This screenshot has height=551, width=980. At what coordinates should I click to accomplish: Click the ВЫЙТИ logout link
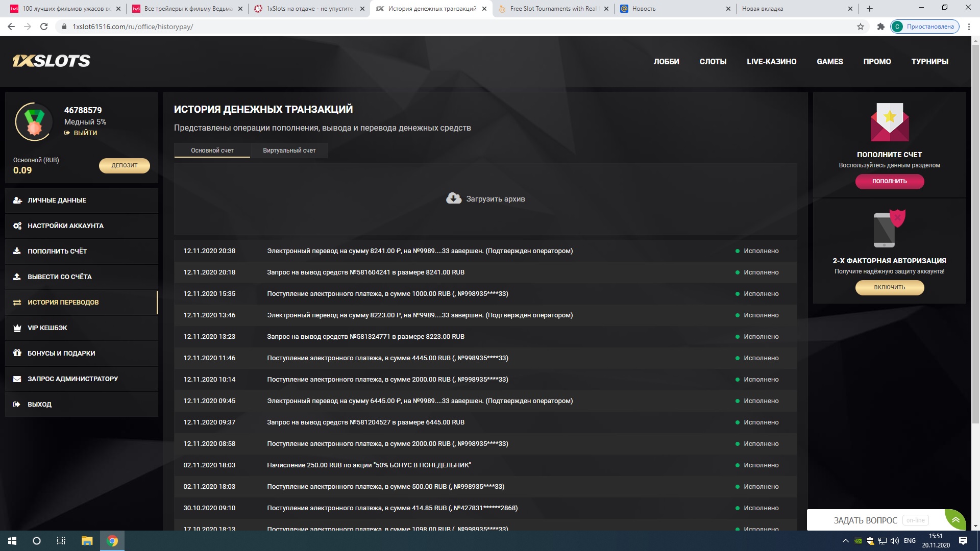(85, 133)
